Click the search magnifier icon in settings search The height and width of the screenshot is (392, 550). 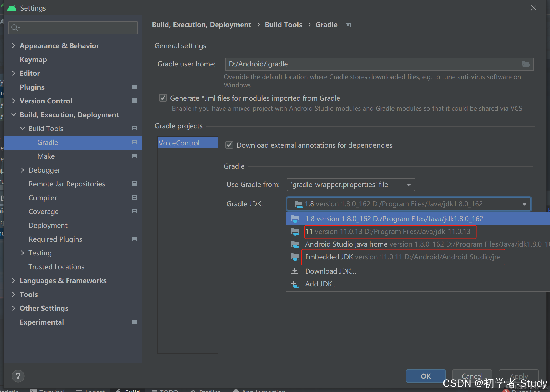(x=15, y=28)
